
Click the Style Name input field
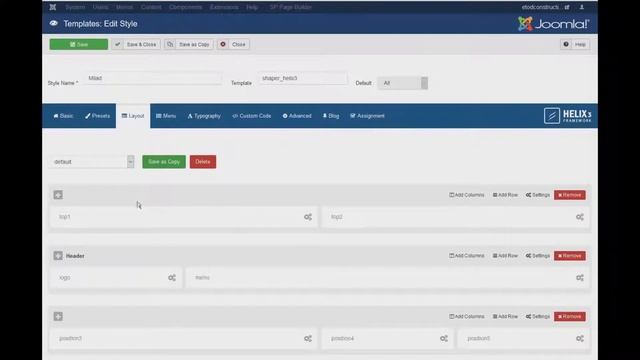(154, 78)
